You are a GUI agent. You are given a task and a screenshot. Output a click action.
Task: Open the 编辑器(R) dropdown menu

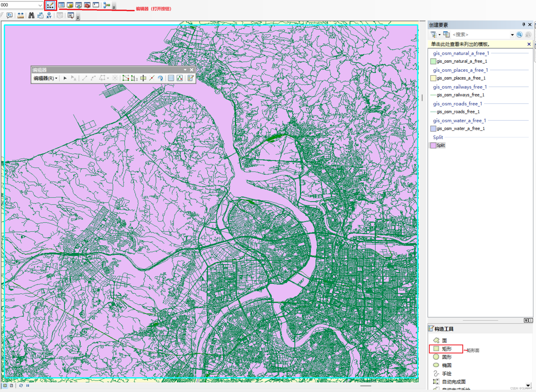coord(45,78)
